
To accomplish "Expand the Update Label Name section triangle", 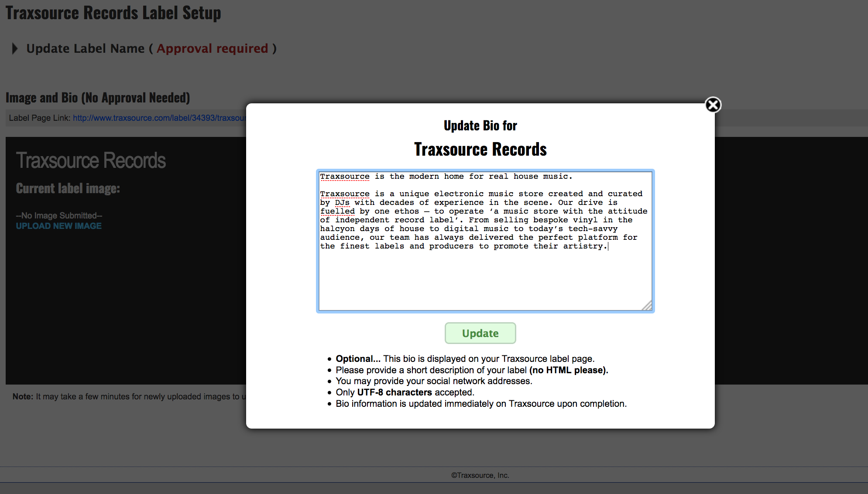I will click(x=15, y=48).
